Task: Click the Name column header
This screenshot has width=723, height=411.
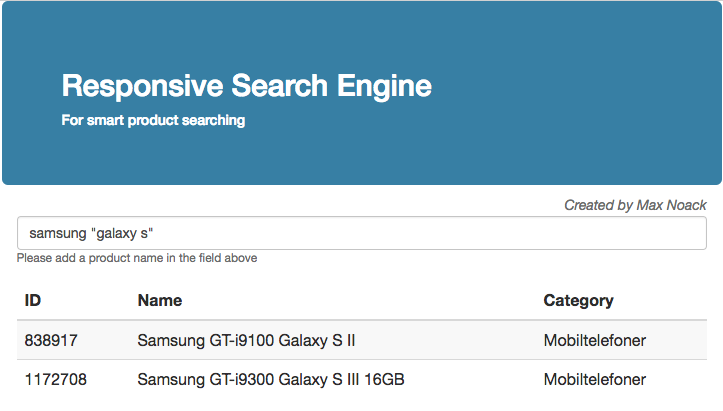Action: [x=160, y=300]
